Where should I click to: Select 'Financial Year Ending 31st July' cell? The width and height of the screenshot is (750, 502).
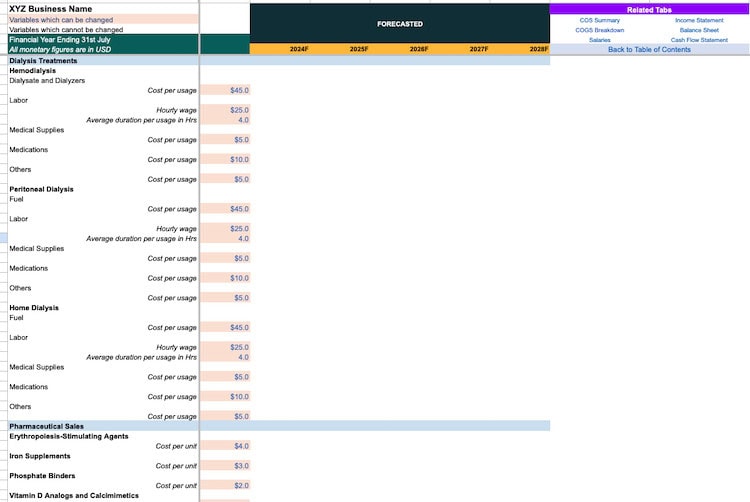coord(103,40)
